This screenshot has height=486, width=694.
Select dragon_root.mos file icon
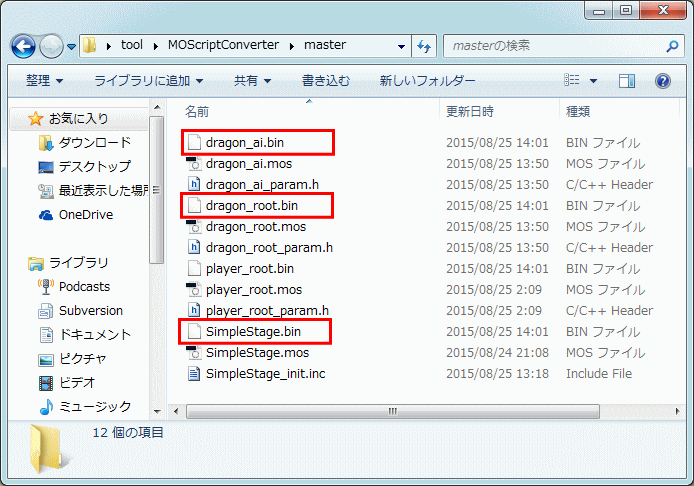(x=194, y=227)
